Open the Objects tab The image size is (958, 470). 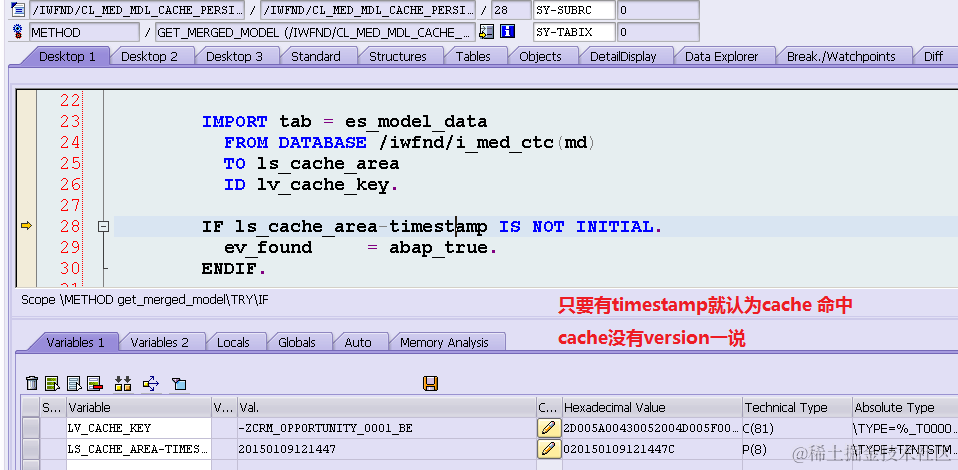(540, 56)
